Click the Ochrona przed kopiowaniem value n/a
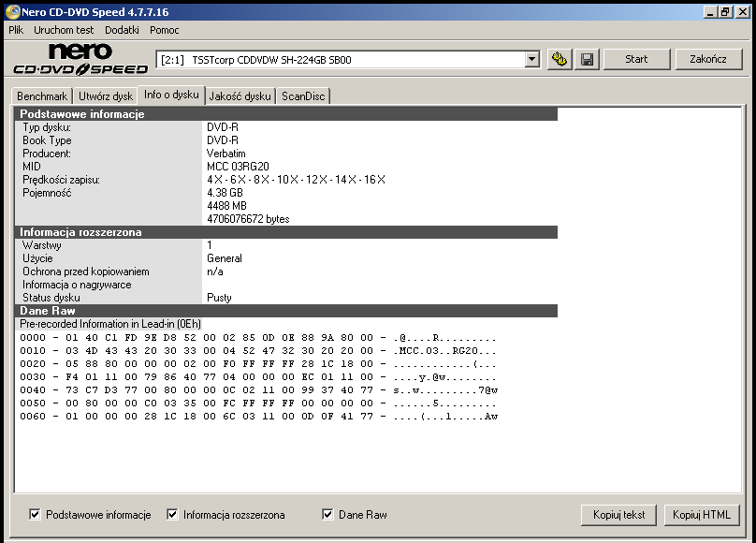Image resolution: width=756 pixels, height=543 pixels. [215, 271]
